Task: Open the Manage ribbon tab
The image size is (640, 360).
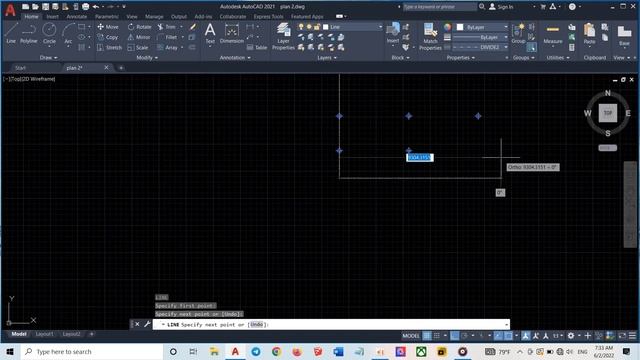Action: pos(154,17)
